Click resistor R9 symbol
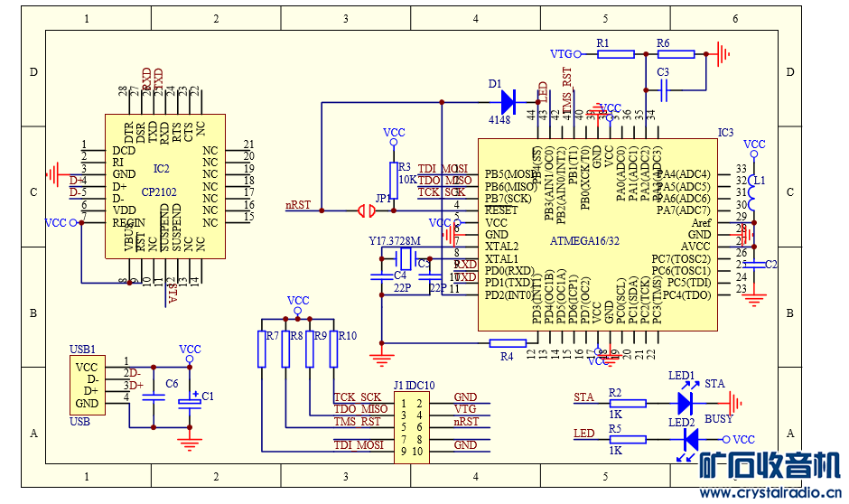The height and width of the screenshot is (504, 849). click(x=309, y=350)
